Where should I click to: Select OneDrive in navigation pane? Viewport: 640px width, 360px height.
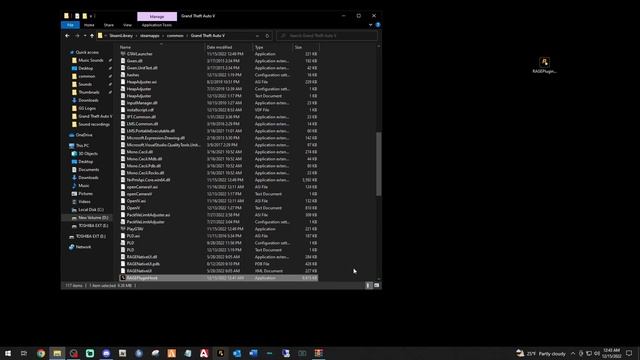pos(84,135)
